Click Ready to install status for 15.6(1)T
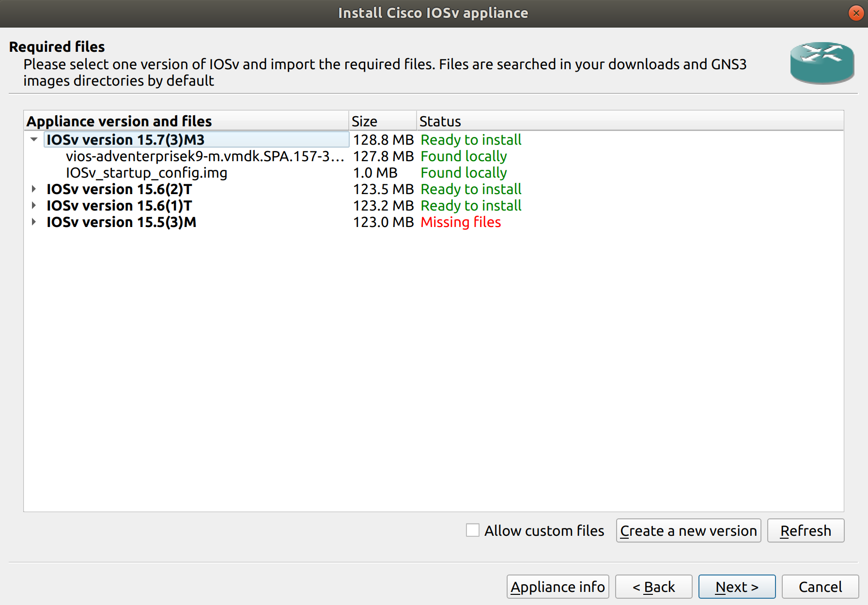 coord(471,206)
